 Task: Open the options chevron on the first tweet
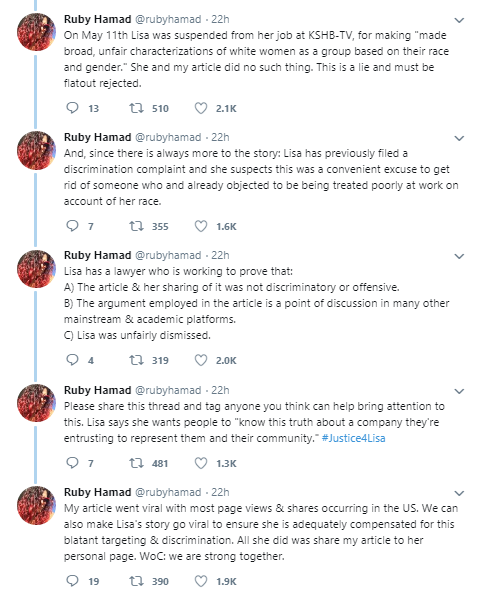click(x=459, y=20)
